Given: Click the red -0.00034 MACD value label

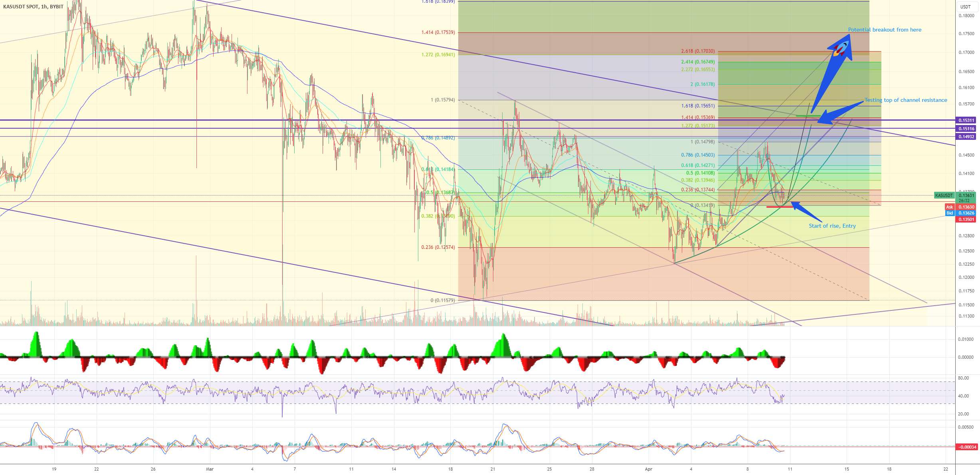Looking at the screenshot, I should (x=966, y=447).
